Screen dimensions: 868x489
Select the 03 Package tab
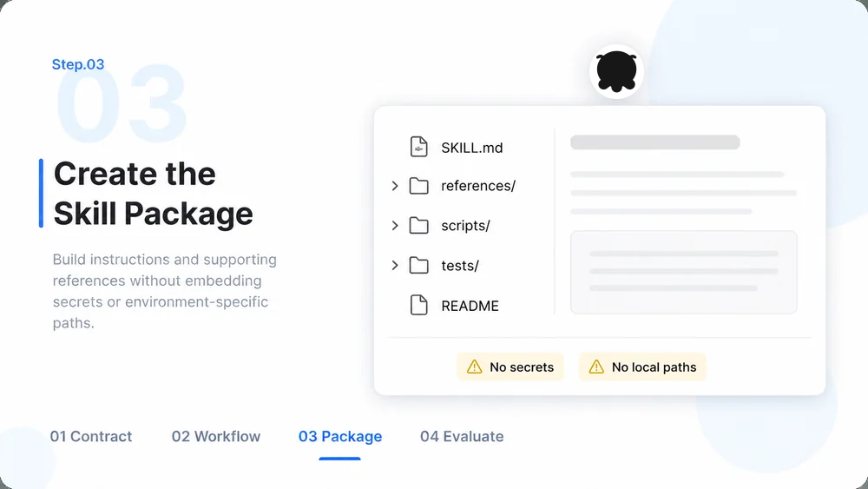[x=340, y=436]
